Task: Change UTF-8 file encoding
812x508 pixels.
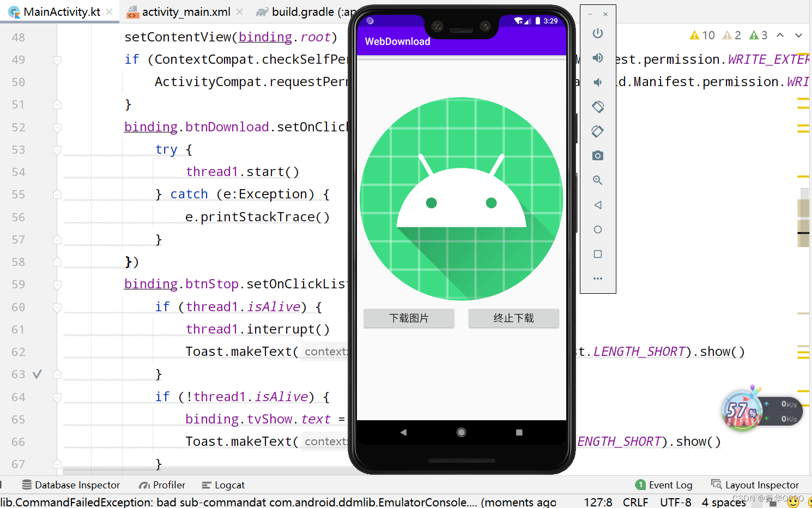Action: (x=676, y=502)
